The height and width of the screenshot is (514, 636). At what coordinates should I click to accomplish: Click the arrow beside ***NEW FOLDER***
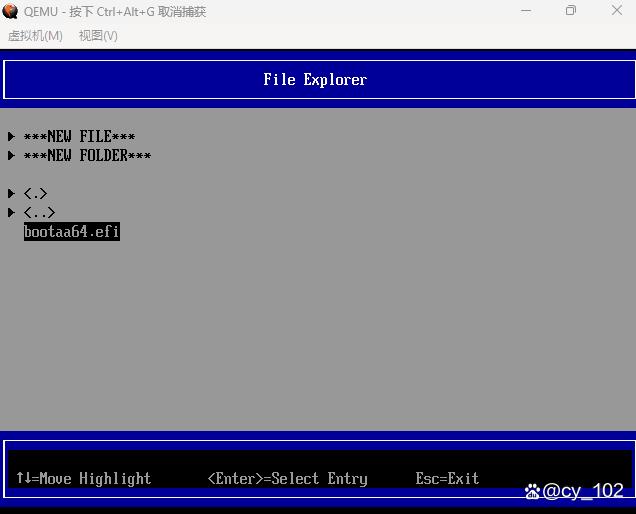click(11, 155)
